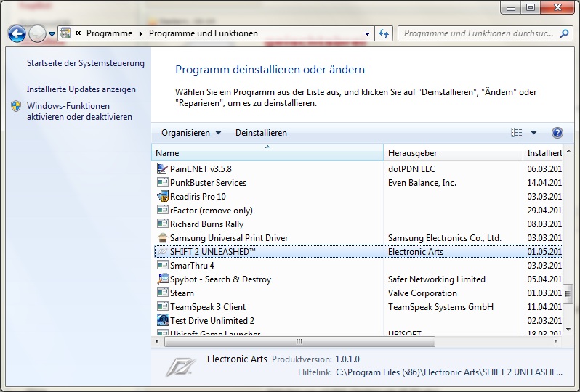Open the recent pages dropdown arrow

coord(52,34)
